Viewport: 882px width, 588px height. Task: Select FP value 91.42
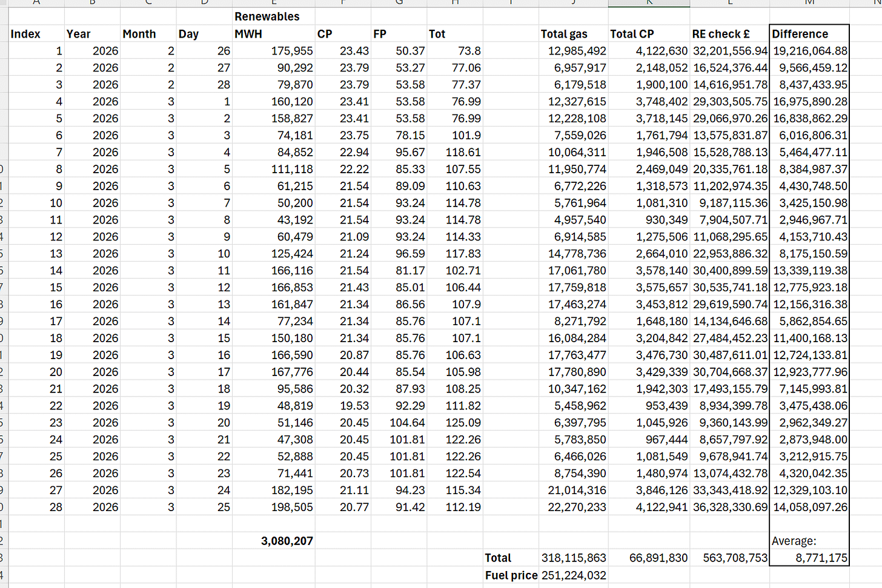tap(399, 507)
